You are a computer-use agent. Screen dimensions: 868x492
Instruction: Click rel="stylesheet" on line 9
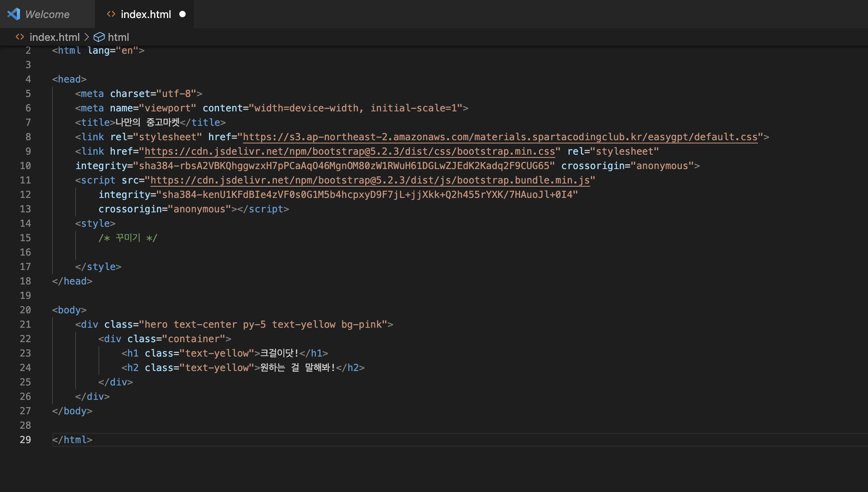pos(613,151)
